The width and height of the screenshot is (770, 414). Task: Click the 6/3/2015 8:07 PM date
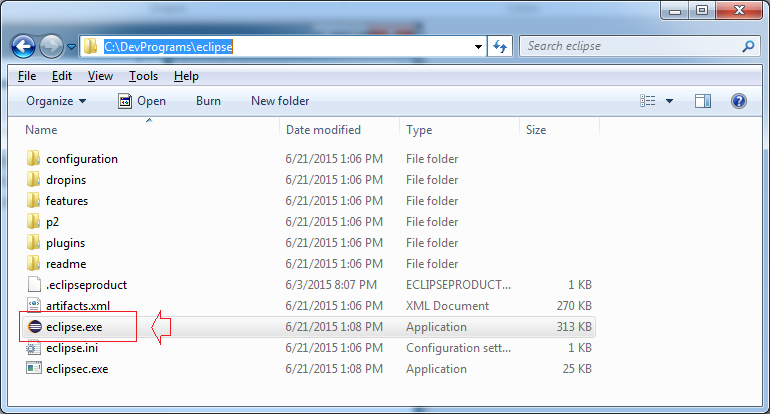331,284
